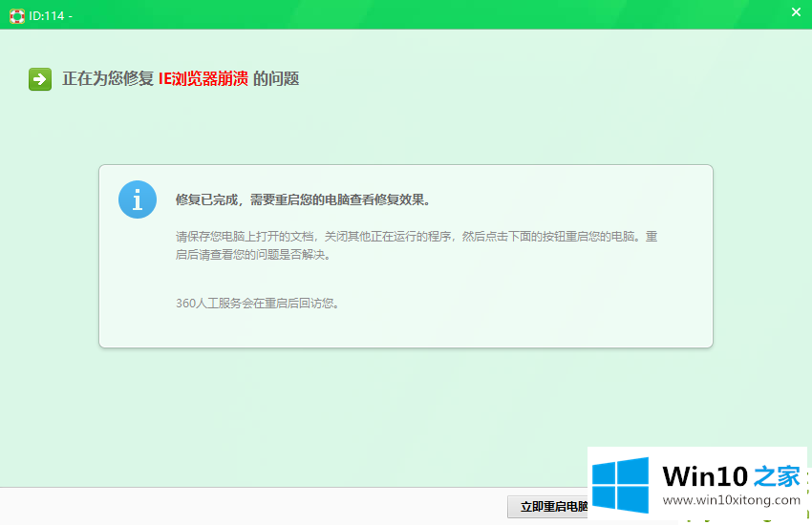Select the red text IE浏览器崩溃
This screenshot has width=812, height=525.
[x=203, y=78]
